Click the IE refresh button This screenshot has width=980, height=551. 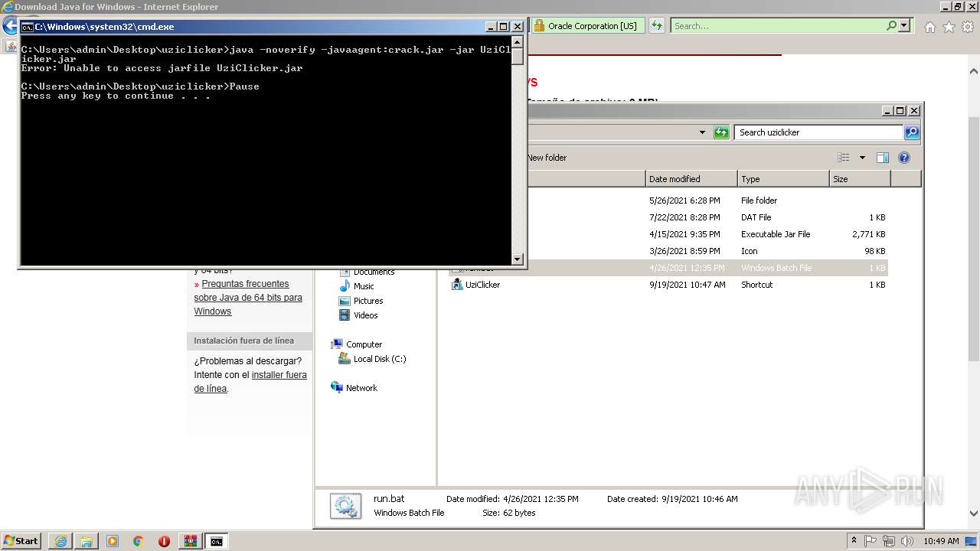pos(657,25)
